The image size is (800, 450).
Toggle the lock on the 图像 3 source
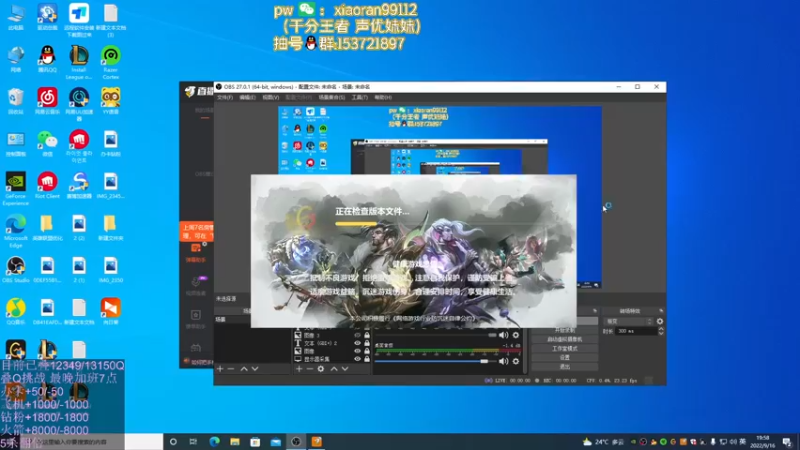367,336
